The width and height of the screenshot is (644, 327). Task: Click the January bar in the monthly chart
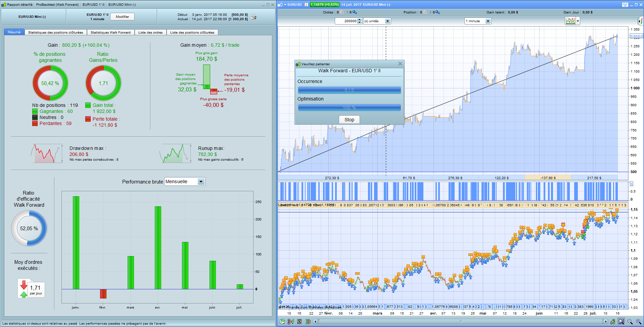tap(76, 243)
